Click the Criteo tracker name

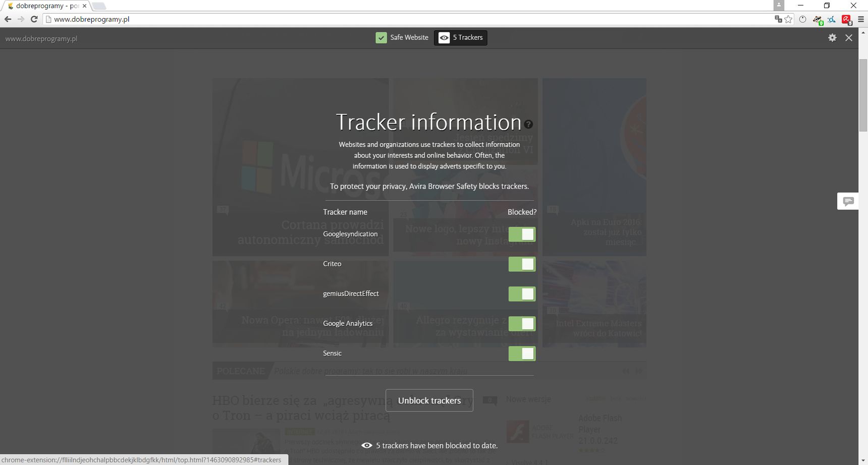[x=332, y=264]
